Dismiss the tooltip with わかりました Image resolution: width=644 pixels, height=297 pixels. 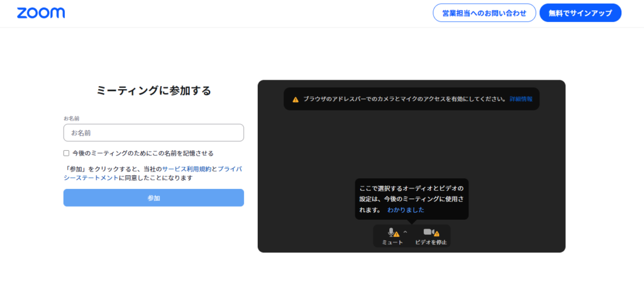click(406, 210)
